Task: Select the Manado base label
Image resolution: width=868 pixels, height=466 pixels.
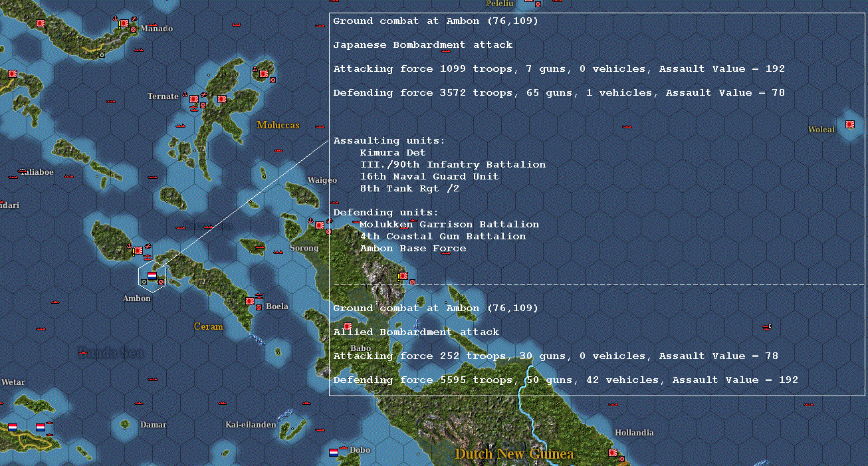Action: [x=157, y=29]
